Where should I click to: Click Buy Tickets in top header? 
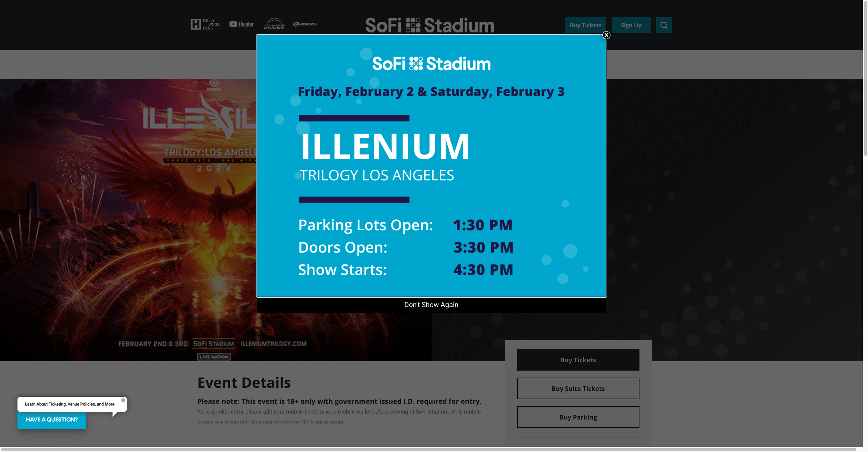click(x=586, y=25)
